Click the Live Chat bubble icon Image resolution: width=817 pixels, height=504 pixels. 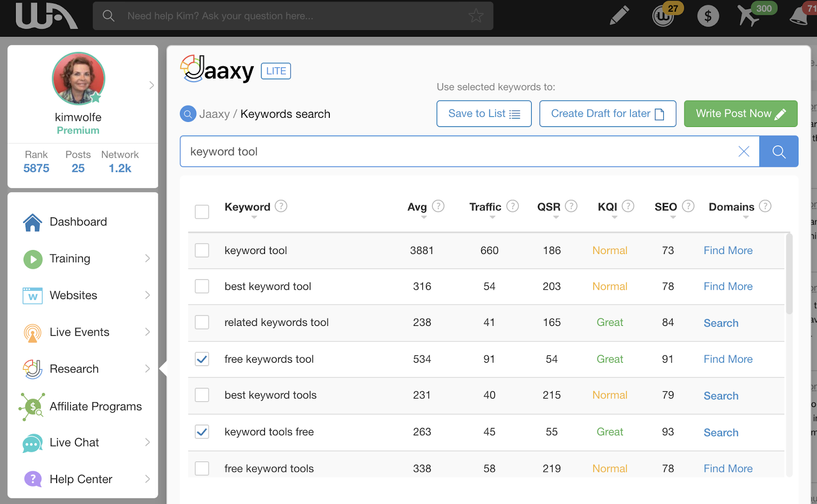[x=33, y=443]
